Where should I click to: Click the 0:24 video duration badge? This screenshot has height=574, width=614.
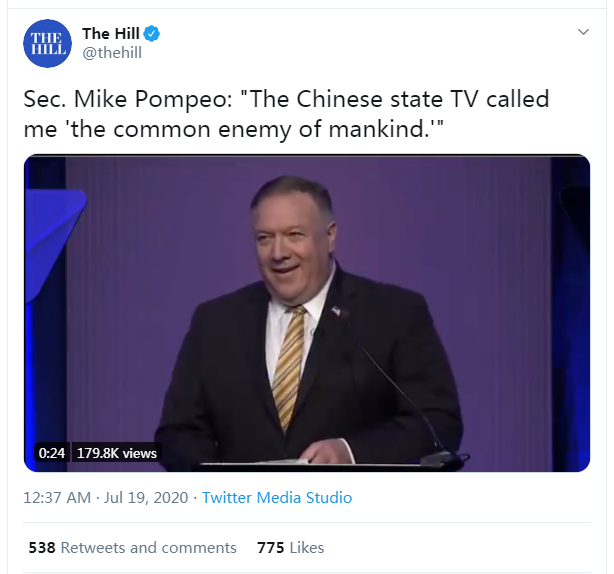pos(52,453)
